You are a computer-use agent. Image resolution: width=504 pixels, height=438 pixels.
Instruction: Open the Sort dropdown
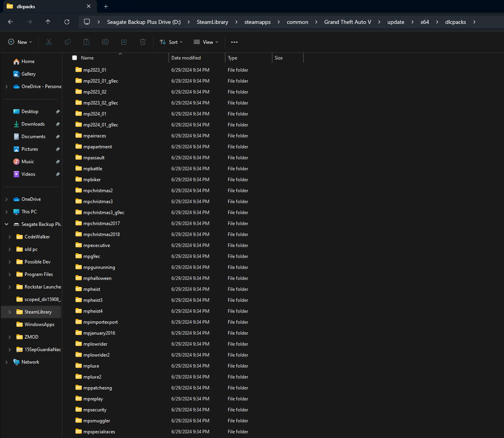pyautogui.click(x=171, y=42)
